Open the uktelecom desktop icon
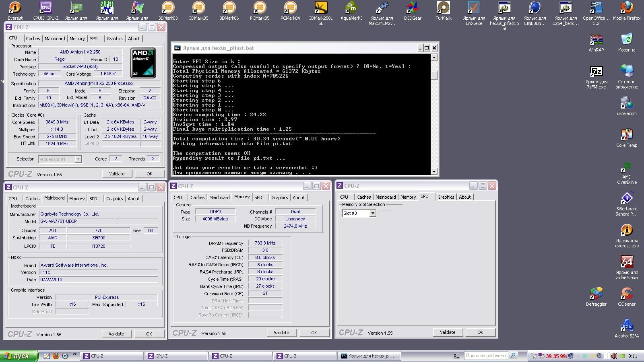This screenshot has width=644, height=362. tap(627, 106)
